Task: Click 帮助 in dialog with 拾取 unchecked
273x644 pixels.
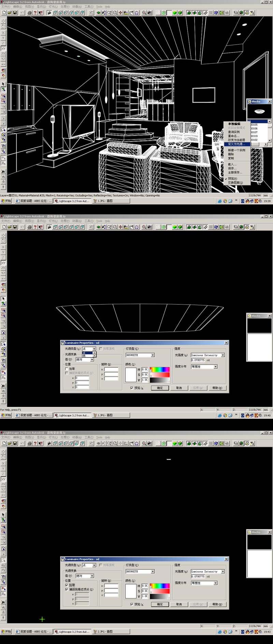Action: pyautogui.click(x=217, y=388)
